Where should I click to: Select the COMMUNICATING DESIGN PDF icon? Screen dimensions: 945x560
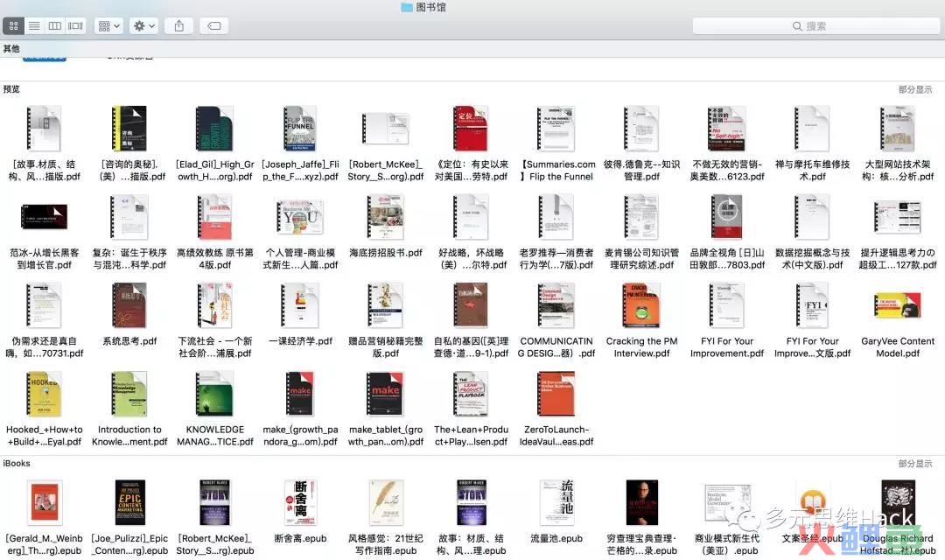click(556, 305)
